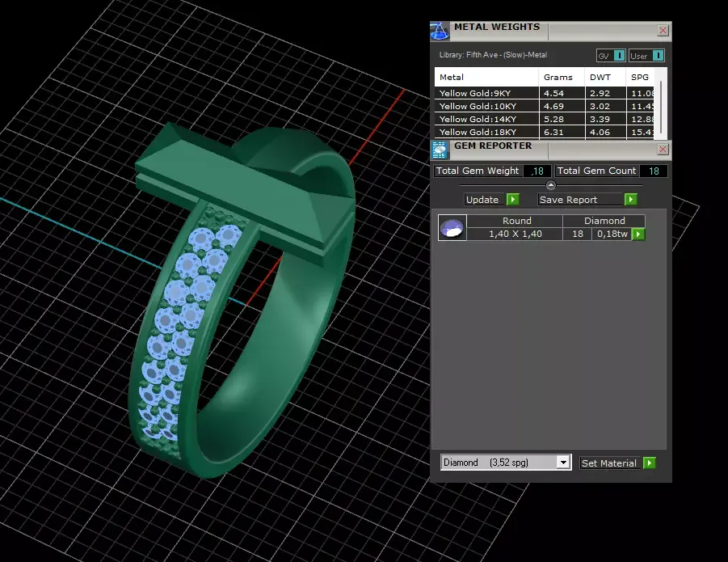Close the Metal Weights panel
This screenshot has width=728, height=562.
tap(663, 31)
